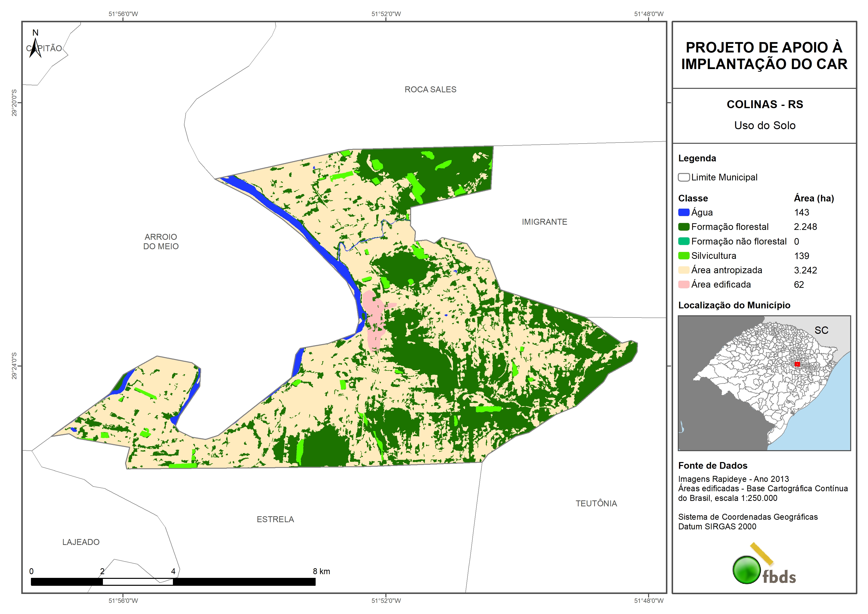This screenshot has width=868, height=614.
Task: Click the IMIGRANTE municipality label
Action: coord(544,222)
